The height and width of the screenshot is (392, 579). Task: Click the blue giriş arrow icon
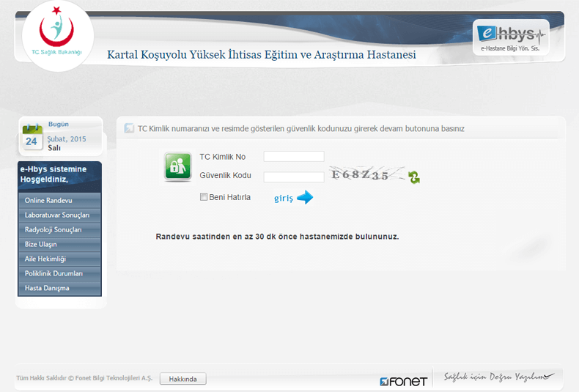(305, 197)
